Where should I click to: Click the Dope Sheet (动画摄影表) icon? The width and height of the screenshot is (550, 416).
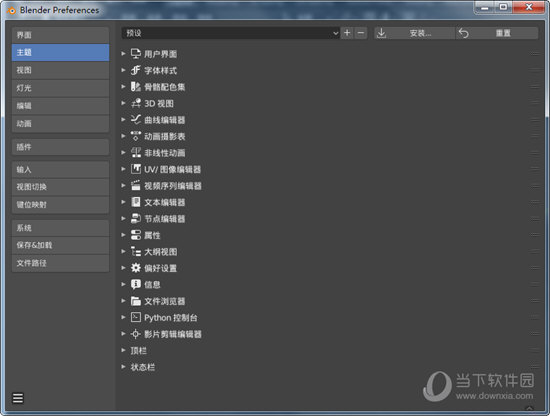[x=135, y=136]
